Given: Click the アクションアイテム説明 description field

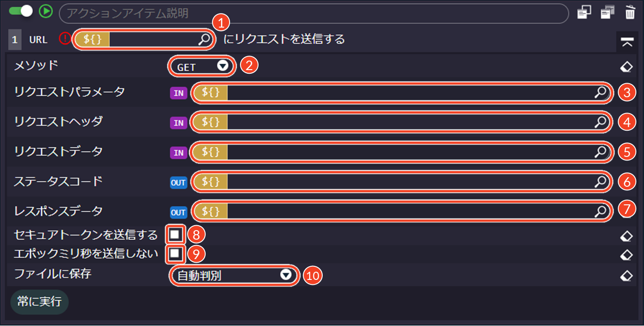Looking at the screenshot, I should (x=314, y=13).
